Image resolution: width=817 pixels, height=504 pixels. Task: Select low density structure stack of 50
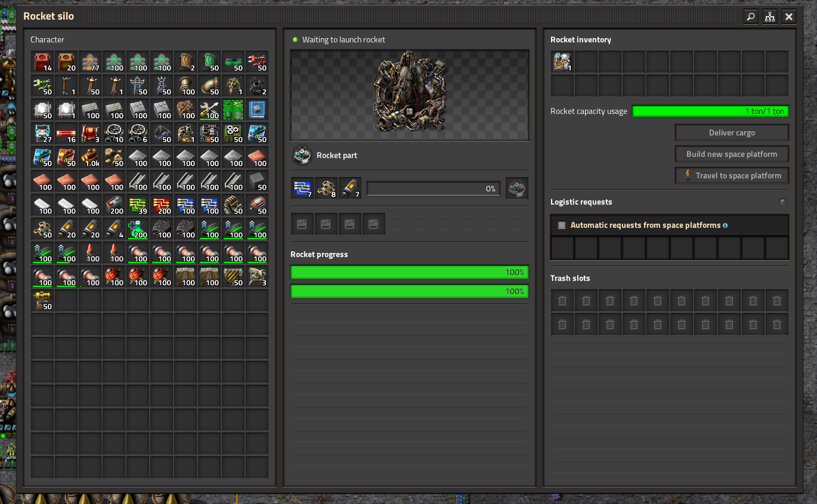tap(42, 229)
